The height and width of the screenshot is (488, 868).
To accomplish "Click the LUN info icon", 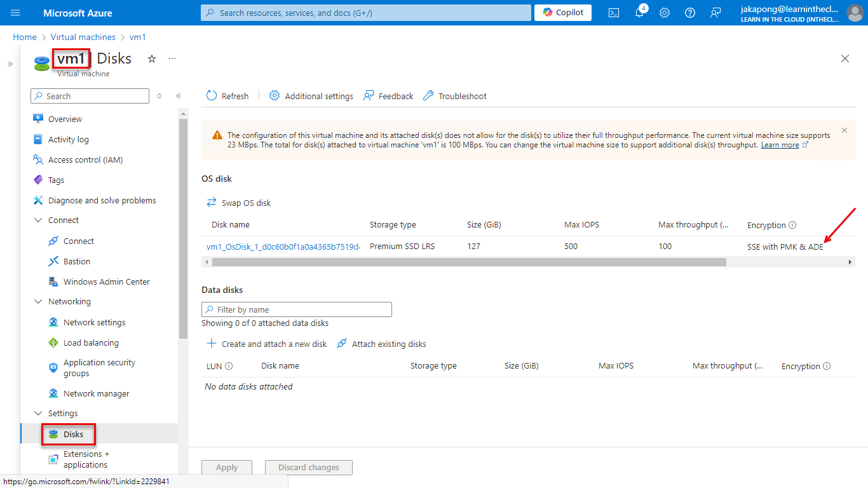I will 229,366.
